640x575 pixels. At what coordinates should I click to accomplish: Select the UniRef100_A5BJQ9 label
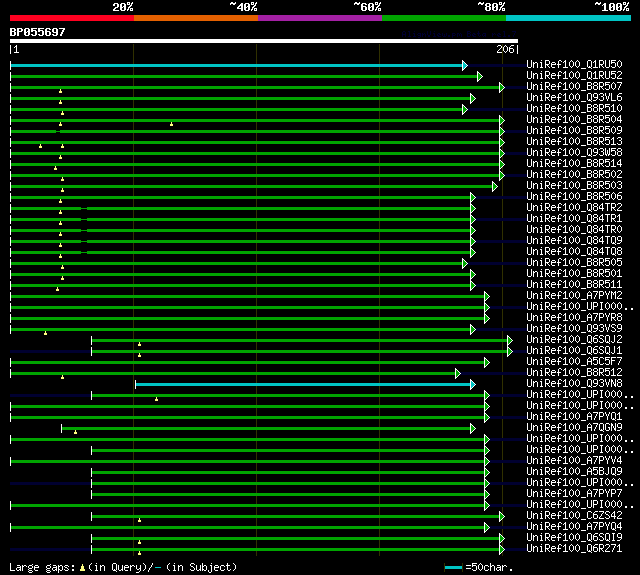574,472
